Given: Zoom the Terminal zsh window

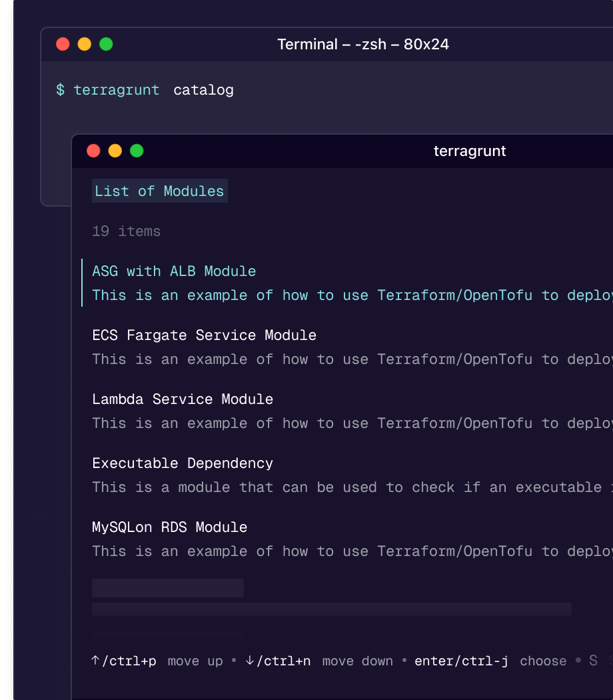Looking at the screenshot, I should tap(106, 44).
